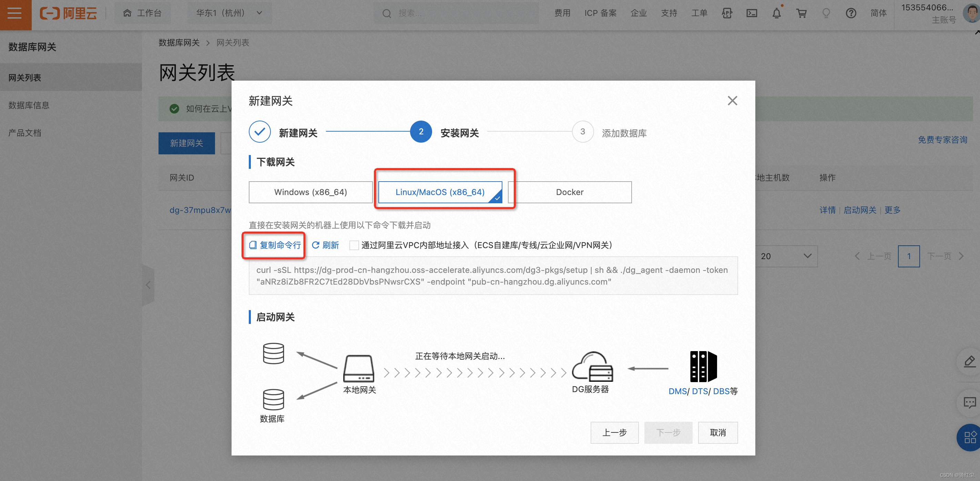Click the App download icon

coord(727,13)
